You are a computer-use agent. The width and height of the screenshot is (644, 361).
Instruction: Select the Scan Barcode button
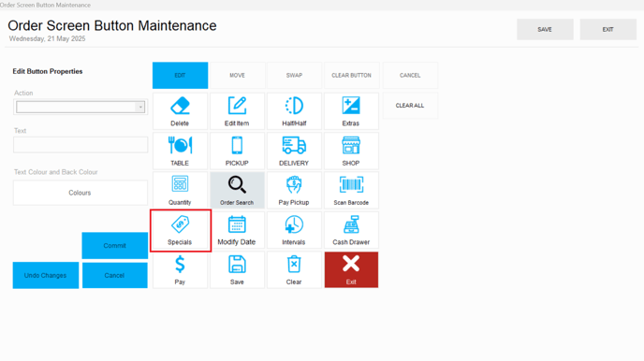tap(351, 191)
